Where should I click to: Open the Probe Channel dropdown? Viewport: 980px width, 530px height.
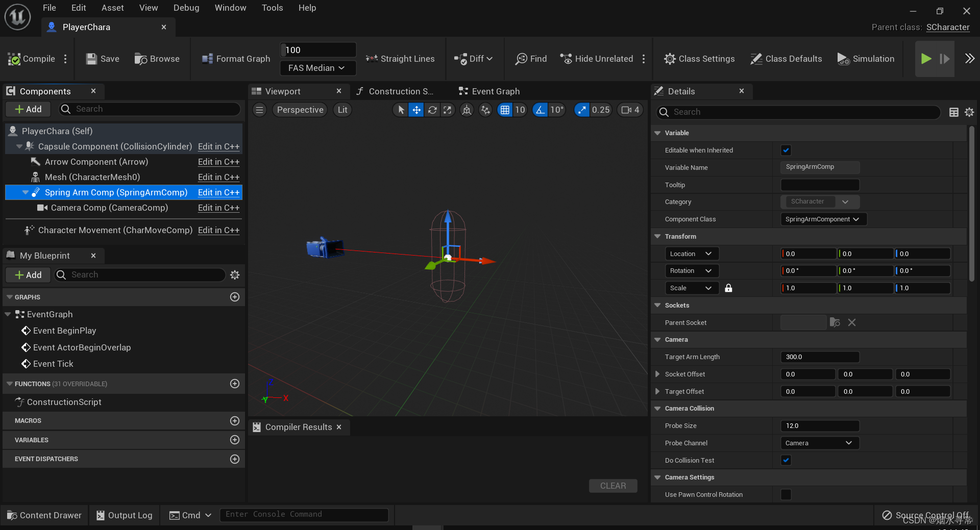coord(819,443)
